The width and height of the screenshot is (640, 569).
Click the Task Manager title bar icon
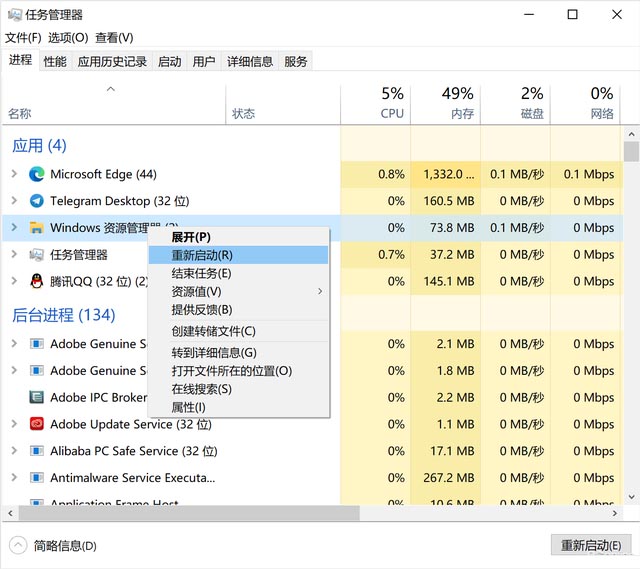(x=14, y=15)
